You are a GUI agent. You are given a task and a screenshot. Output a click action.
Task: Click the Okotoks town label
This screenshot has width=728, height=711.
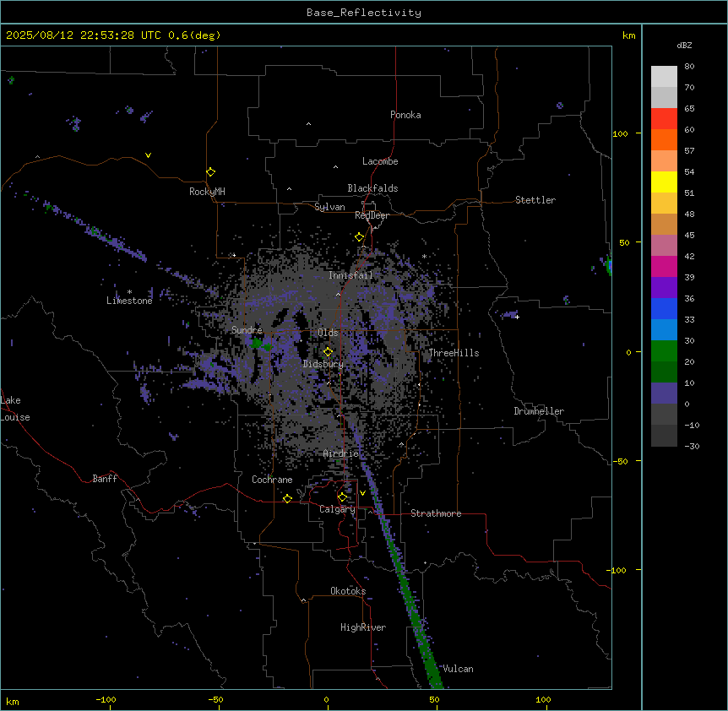(x=348, y=591)
